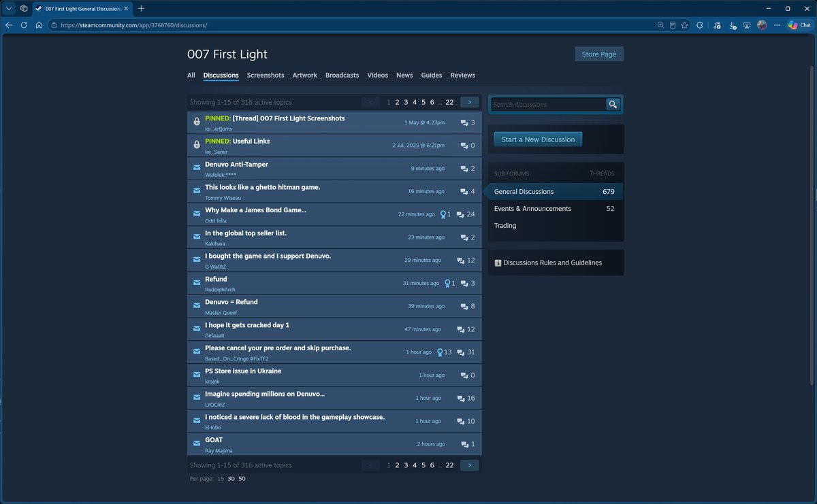The width and height of the screenshot is (817, 504).
Task: Open the reader view icon in address bar
Action: click(673, 25)
